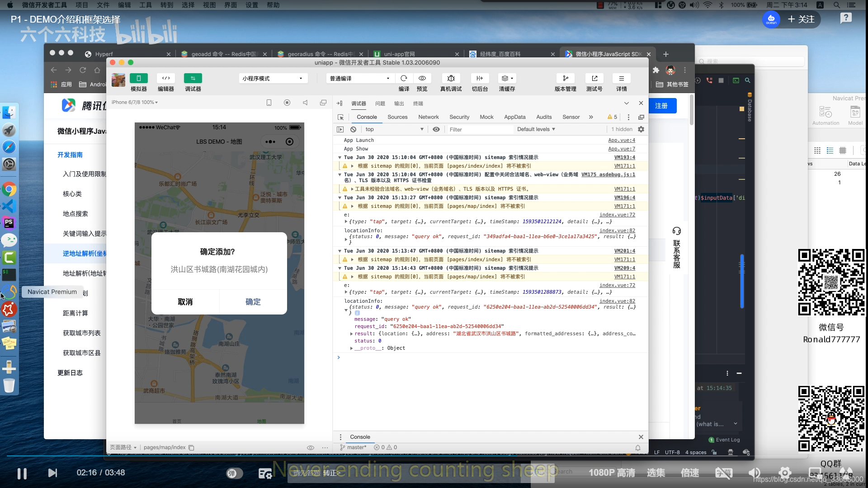This screenshot has height=488, width=868.
Task: Open console settings gear icon
Action: [641, 129]
